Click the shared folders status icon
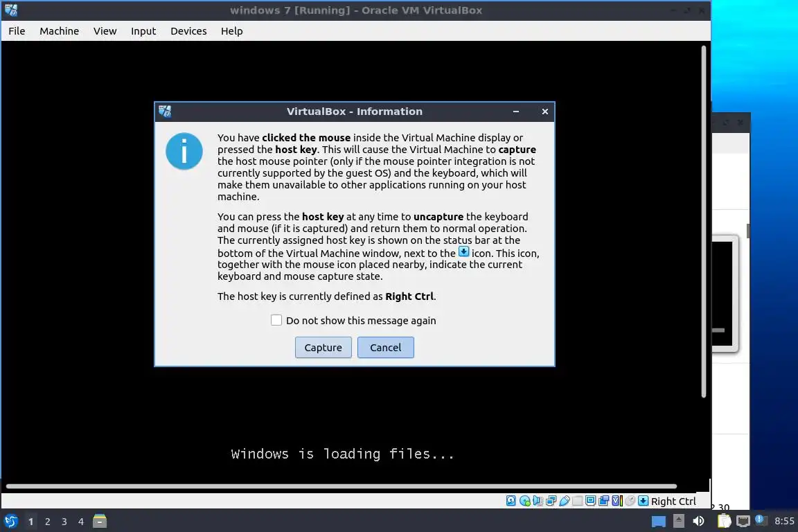The width and height of the screenshot is (798, 532). click(578, 501)
